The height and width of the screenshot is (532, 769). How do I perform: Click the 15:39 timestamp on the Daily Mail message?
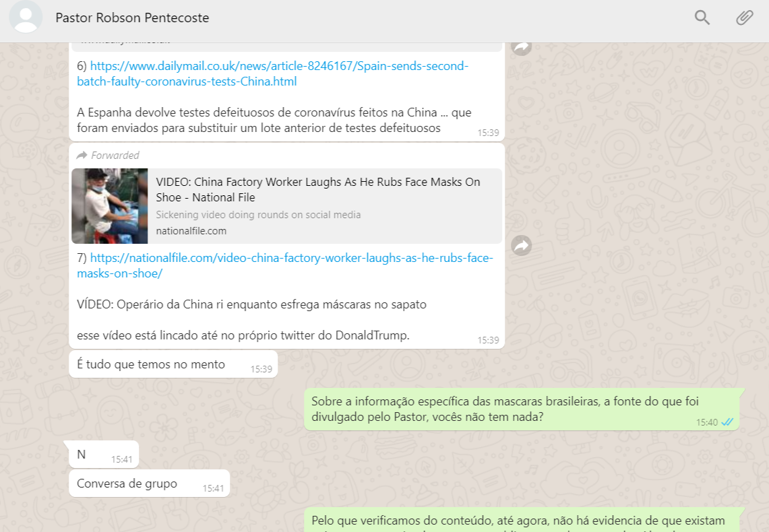click(489, 133)
